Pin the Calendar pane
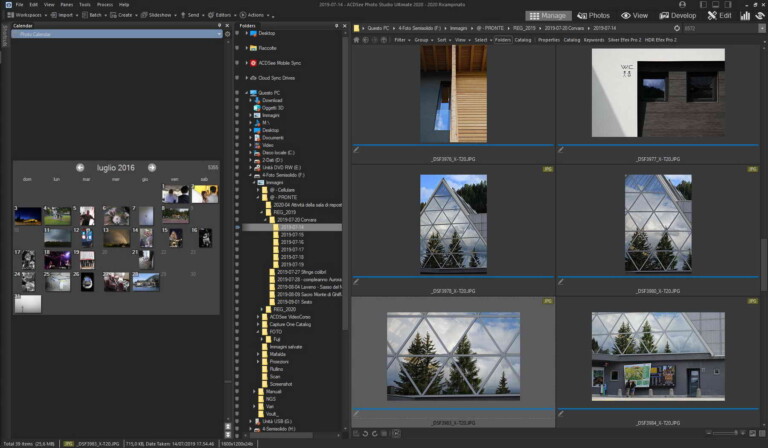Viewport: 768px width, 448px height. tap(219, 25)
